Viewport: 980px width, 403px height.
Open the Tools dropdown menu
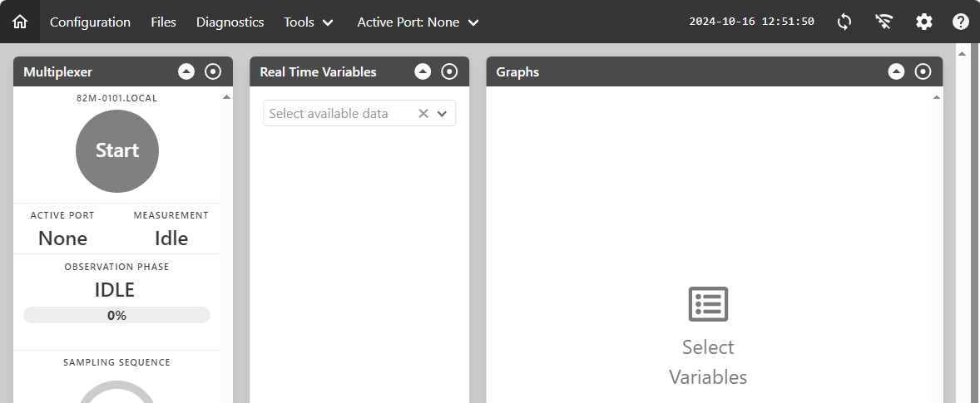coord(309,22)
